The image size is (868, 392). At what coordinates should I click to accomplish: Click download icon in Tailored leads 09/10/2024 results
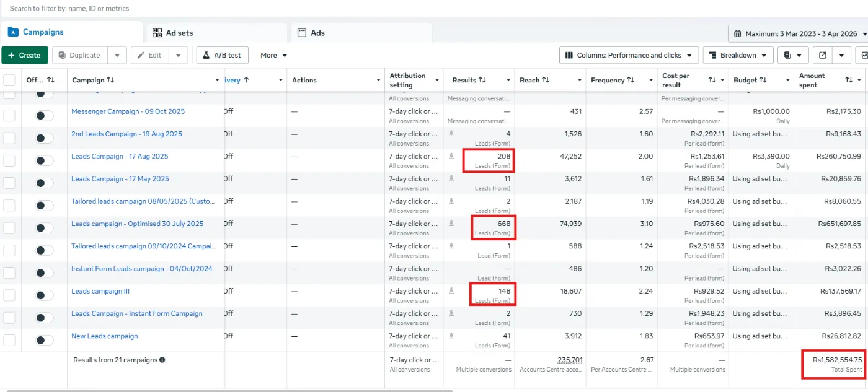[x=451, y=246]
